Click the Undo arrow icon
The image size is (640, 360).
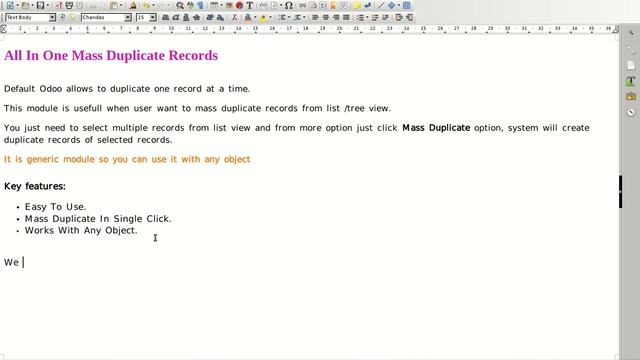tap(147, 5)
